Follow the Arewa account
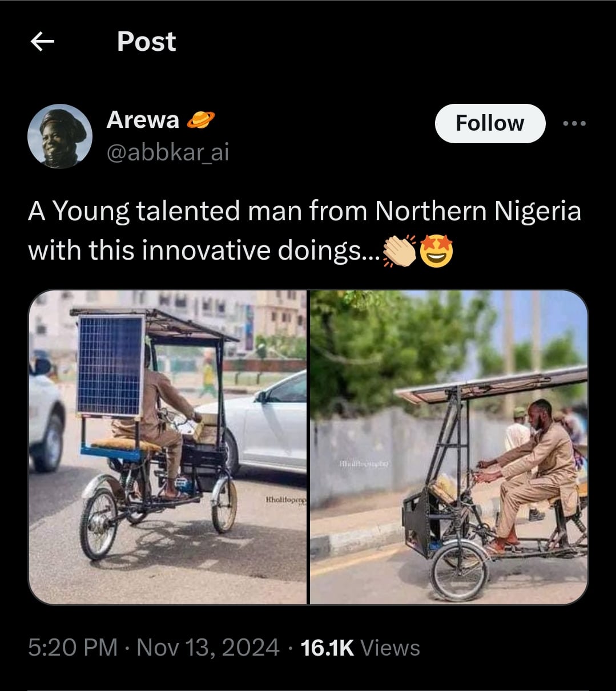616x691 pixels. [490, 123]
